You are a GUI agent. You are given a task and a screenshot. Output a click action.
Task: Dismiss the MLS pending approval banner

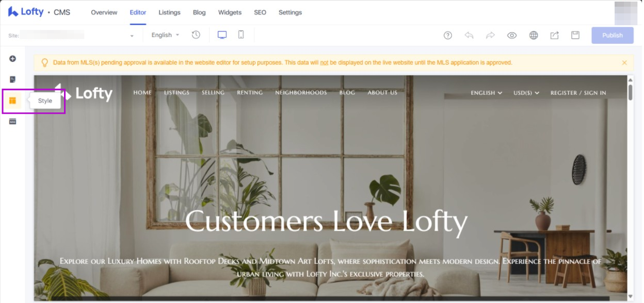(624, 63)
